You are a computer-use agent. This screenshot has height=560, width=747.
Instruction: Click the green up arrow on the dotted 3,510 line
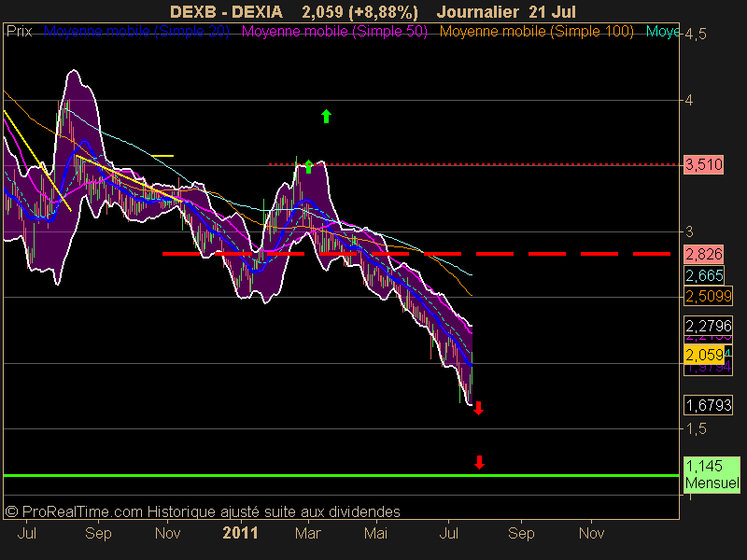point(309,166)
